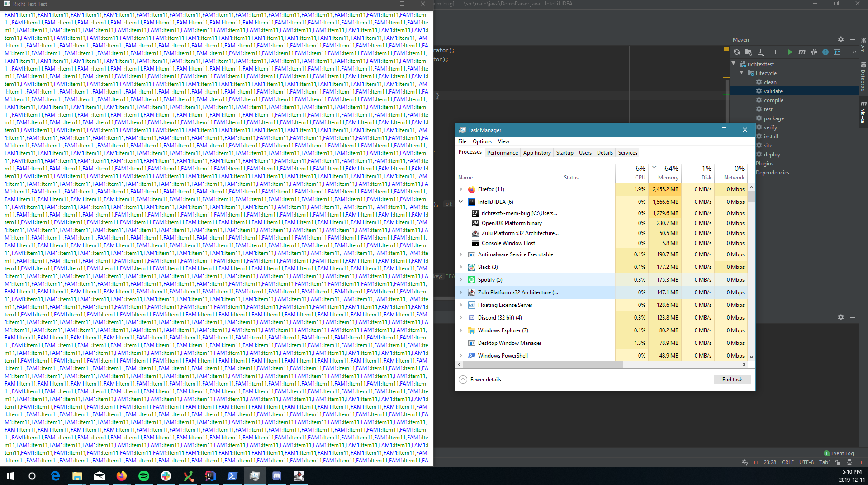Viewport: 868px width, 485px height.
Task: Open Maven settings via the gear icon
Action: click(840, 40)
